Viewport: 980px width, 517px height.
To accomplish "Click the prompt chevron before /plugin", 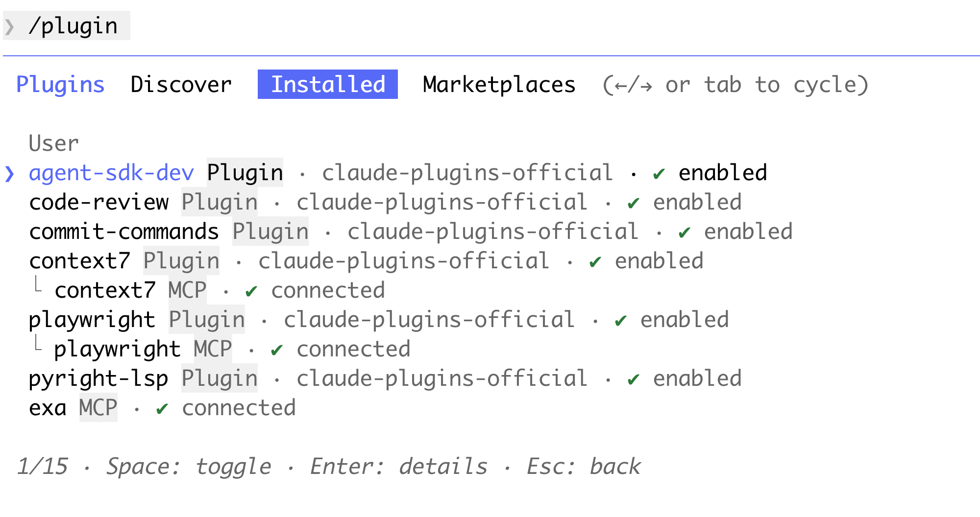I will click(x=9, y=26).
